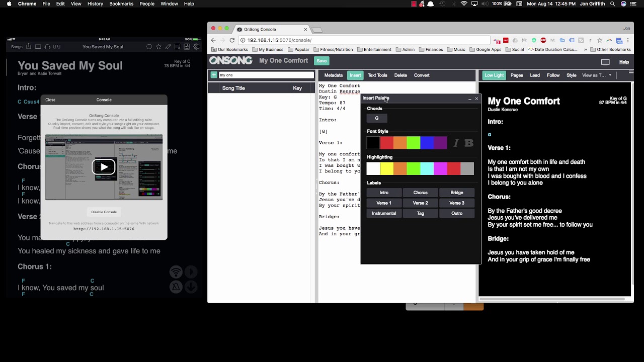The height and width of the screenshot is (362, 644).
Task: Go back in Chrome browser
Action: coord(213,40)
